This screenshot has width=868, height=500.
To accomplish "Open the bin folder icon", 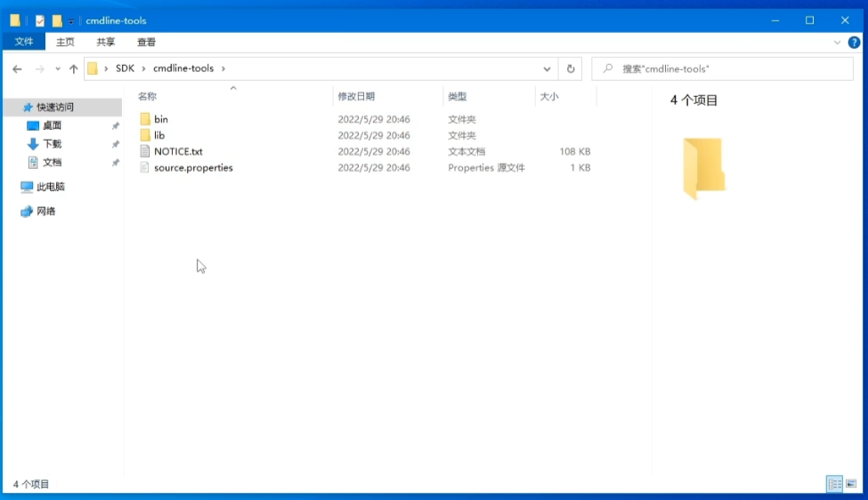I will click(145, 119).
